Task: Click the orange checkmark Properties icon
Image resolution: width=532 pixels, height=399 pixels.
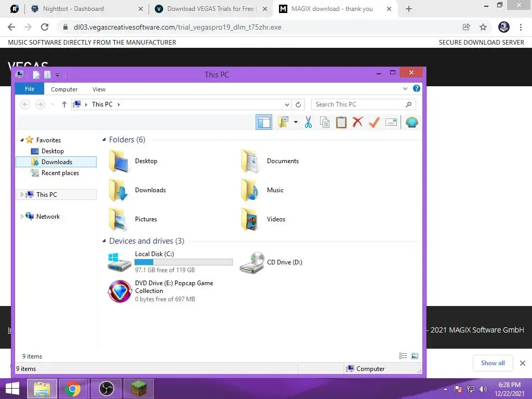Action: pos(374,122)
